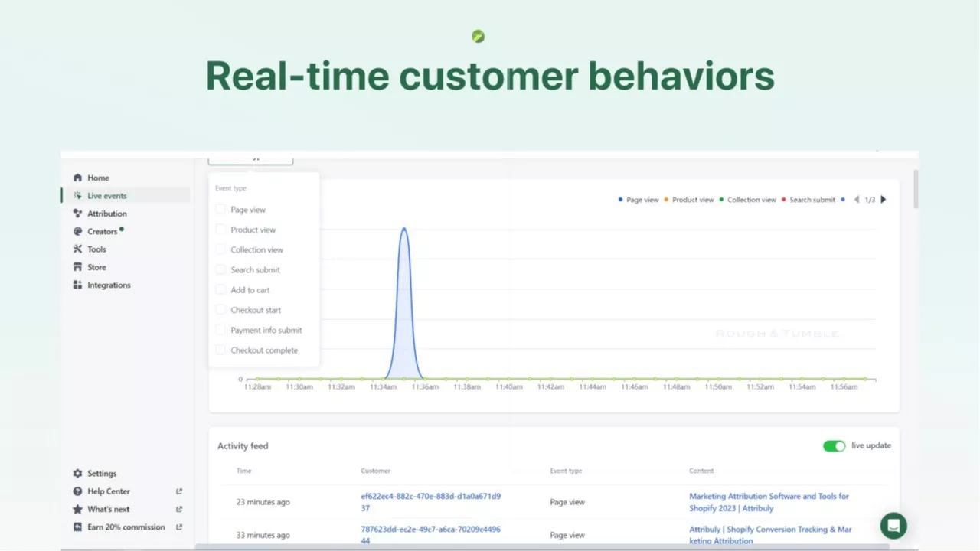Image resolution: width=980 pixels, height=551 pixels.
Task: Click the Settings gear icon
Action: (77, 474)
